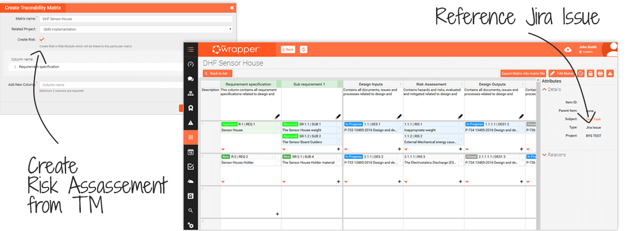Expand orange chevron under Electrostatics Discharge cell
The image size is (644, 231).
point(406,181)
